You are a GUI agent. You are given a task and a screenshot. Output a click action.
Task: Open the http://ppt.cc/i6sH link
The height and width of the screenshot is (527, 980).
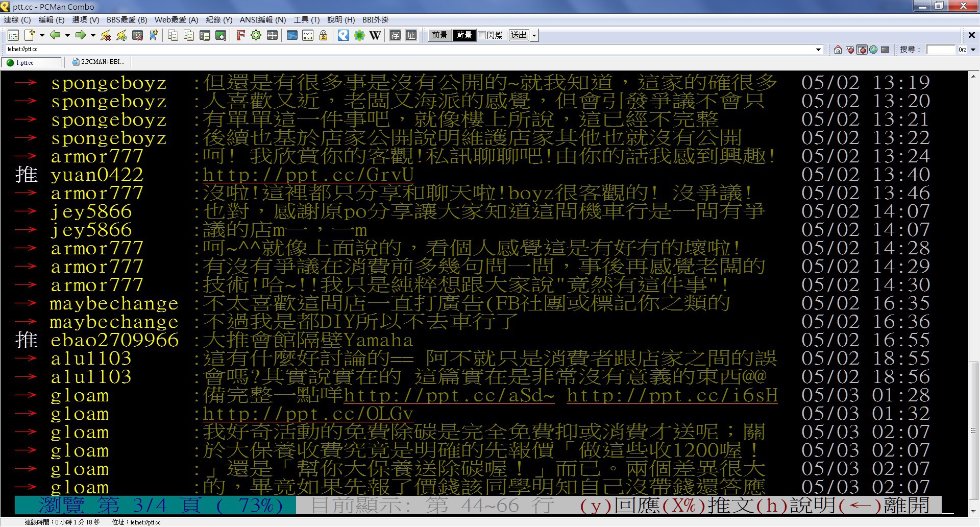click(672, 395)
